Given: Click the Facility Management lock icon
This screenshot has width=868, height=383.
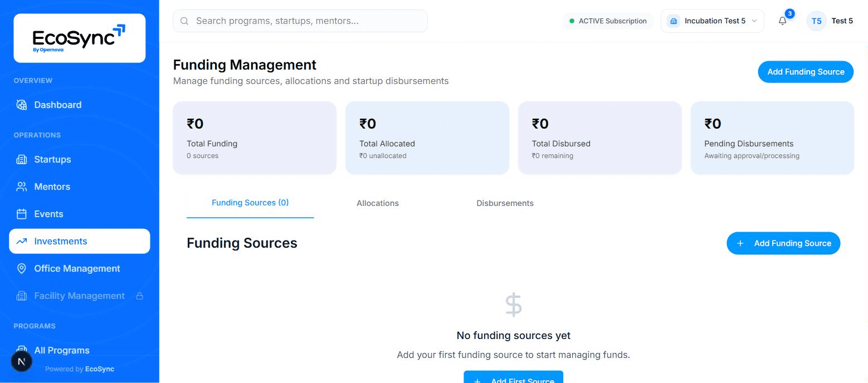Looking at the screenshot, I should [x=140, y=296].
